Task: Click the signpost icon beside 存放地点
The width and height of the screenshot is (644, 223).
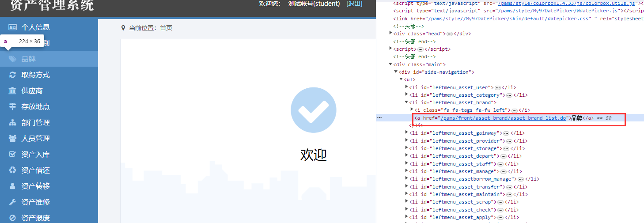Action: click(x=13, y=106)
